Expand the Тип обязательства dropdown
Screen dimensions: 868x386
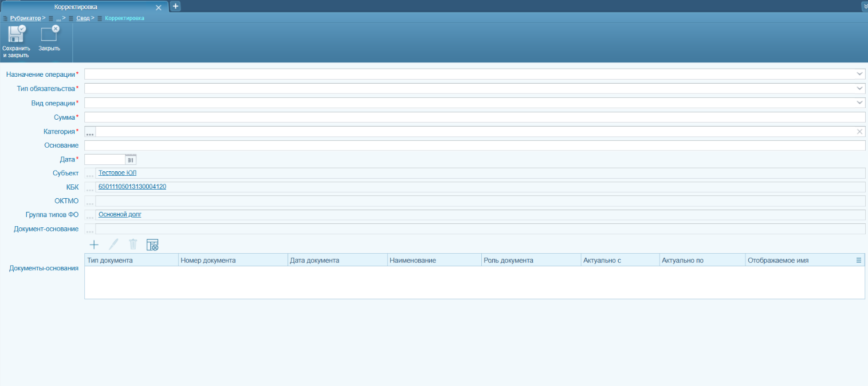point(860,88)
